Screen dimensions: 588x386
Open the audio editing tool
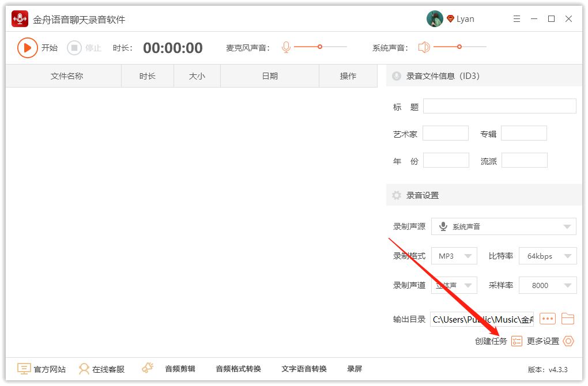click(x=180, y=369)
